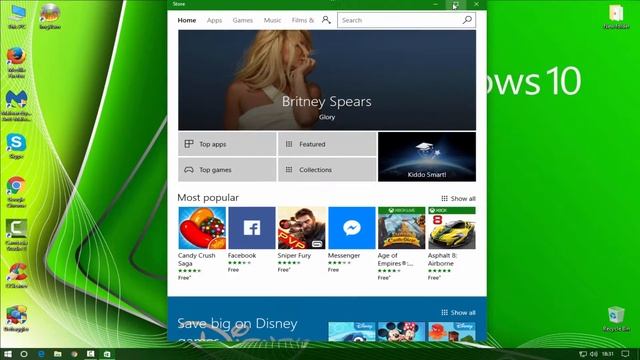Select the Recycle Bin desktop icon
640x360 pixels.
pyautogui.click(x=616, y=319)
